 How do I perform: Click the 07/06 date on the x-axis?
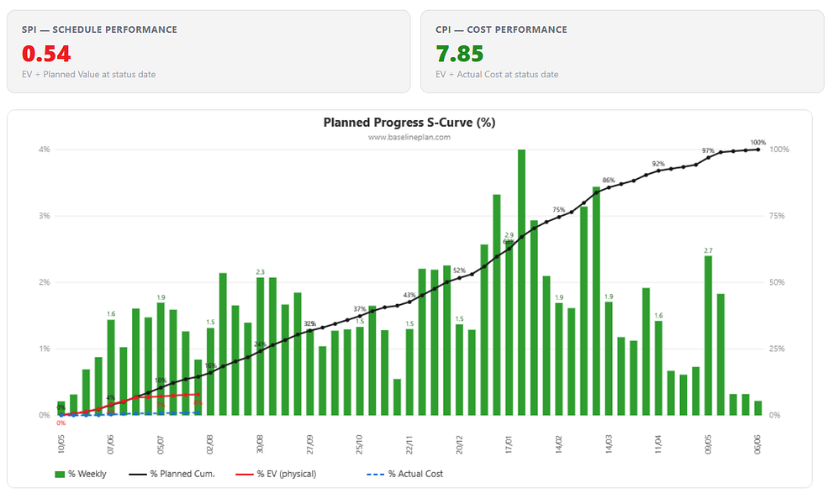[x=111, y=444]
